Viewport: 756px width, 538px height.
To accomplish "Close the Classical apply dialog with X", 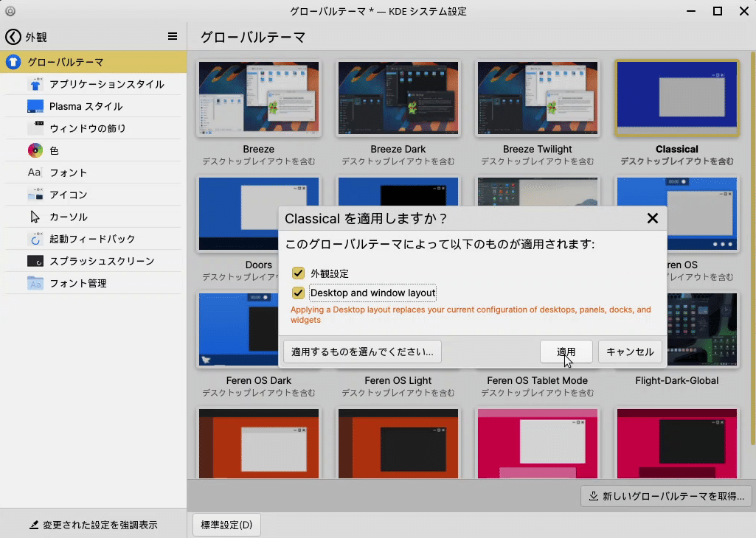I will (x=652, y=218).
